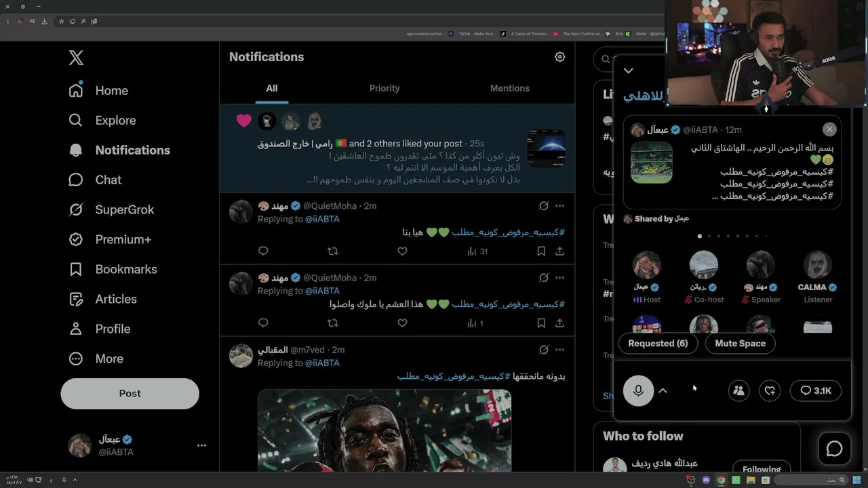Like the "هذا العشم يا ملوك" tweet

[x=402, y=323]
